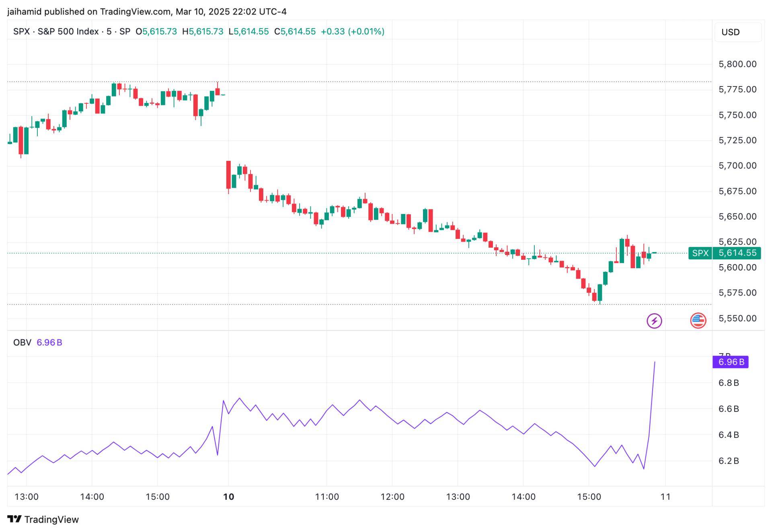This screenshot has width=772, height=532.
Task: Click the 12:00 time axis label
Action: coord(392,497)
